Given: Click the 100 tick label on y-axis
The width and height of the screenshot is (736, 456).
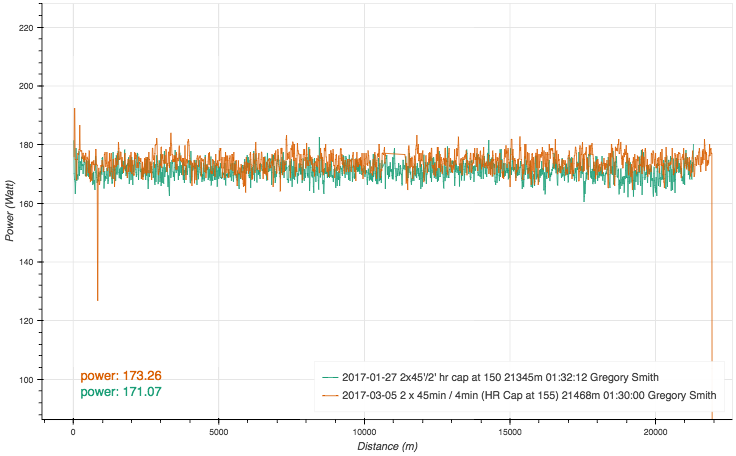Looking at the screenshot, I should [26, 380].
